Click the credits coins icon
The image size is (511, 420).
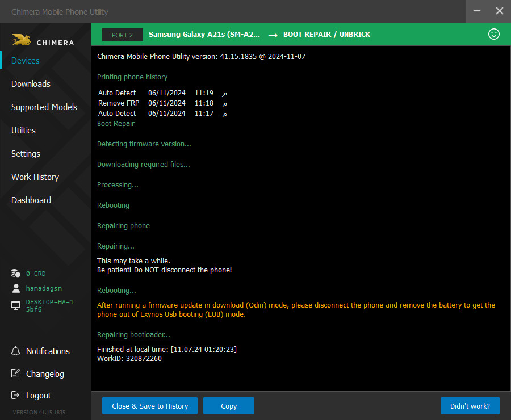[16, 274]
